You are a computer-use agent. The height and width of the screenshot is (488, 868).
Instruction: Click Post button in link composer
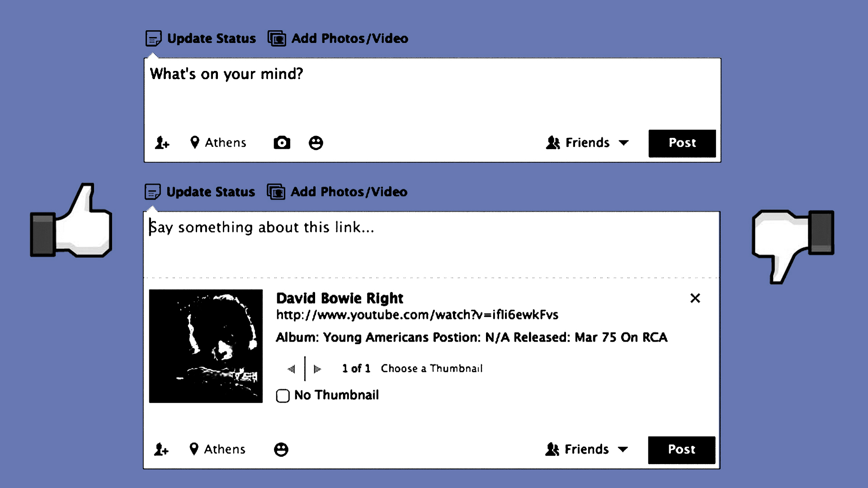point(681,450)
